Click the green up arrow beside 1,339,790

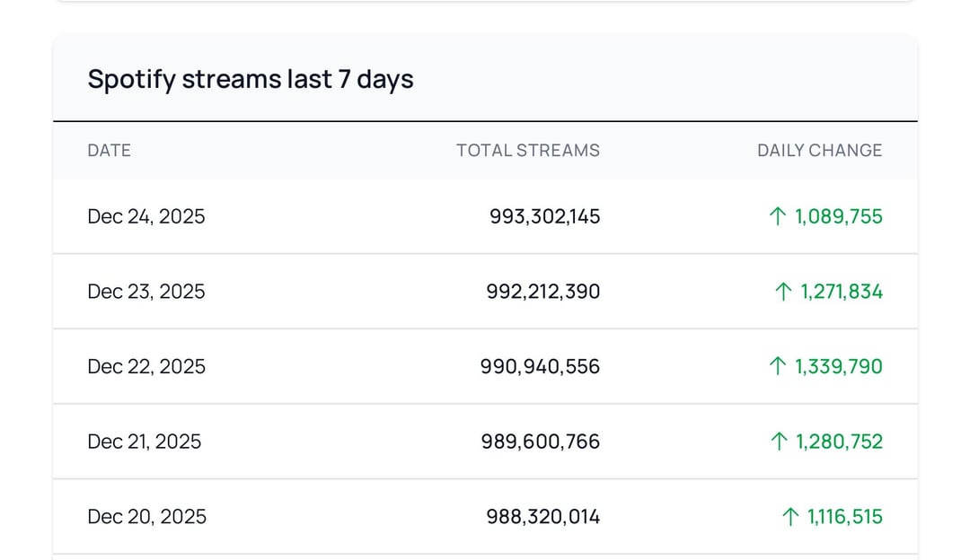[x=778, y=366]
